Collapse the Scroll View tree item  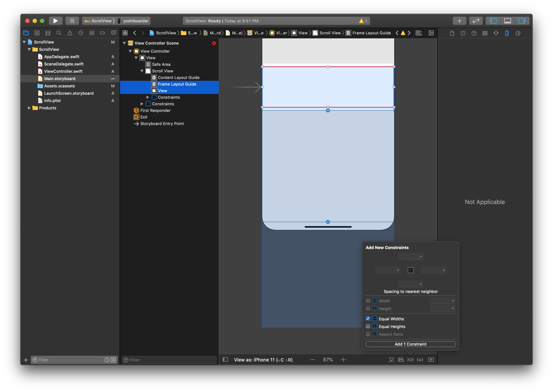pyautogui.click(x=142, y=71)
